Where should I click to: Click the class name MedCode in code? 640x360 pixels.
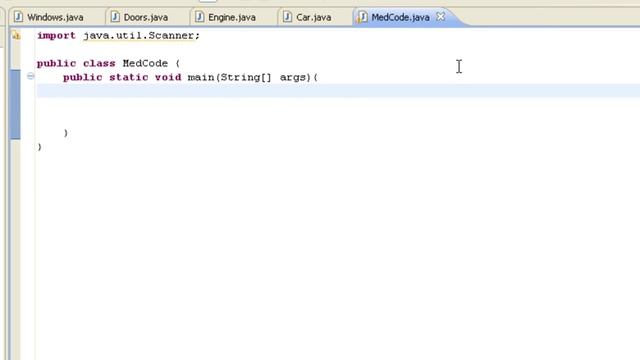pos(145,63)
